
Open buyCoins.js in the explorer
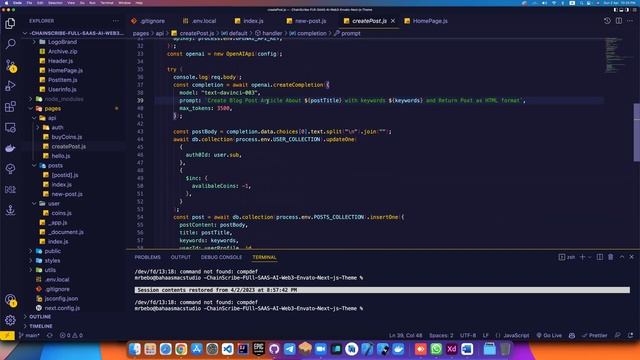67,137
